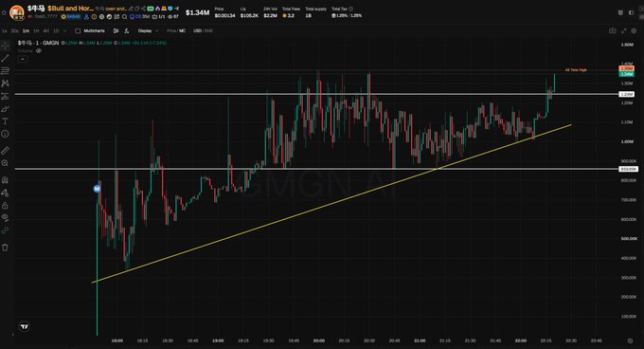Click the $1.34M market cap value
The height and width of the screenshot is (349, 644).
click(198, 12)
